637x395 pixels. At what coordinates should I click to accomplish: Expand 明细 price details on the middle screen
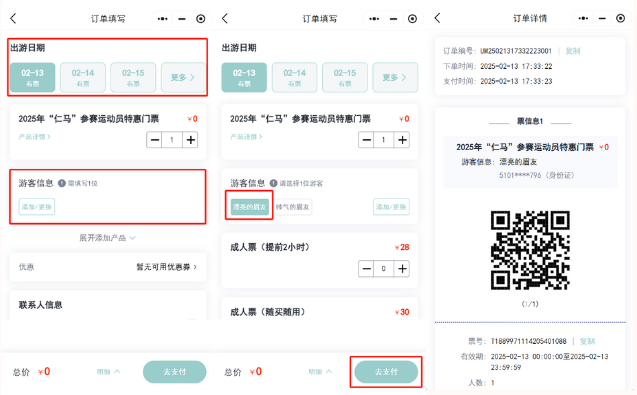point(320,371)
